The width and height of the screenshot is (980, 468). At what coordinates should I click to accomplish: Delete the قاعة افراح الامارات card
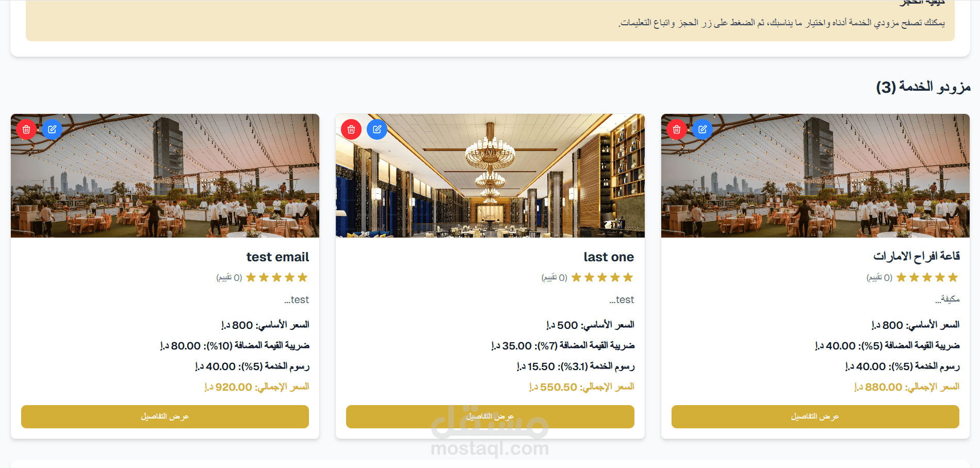(x=677, y=129)
